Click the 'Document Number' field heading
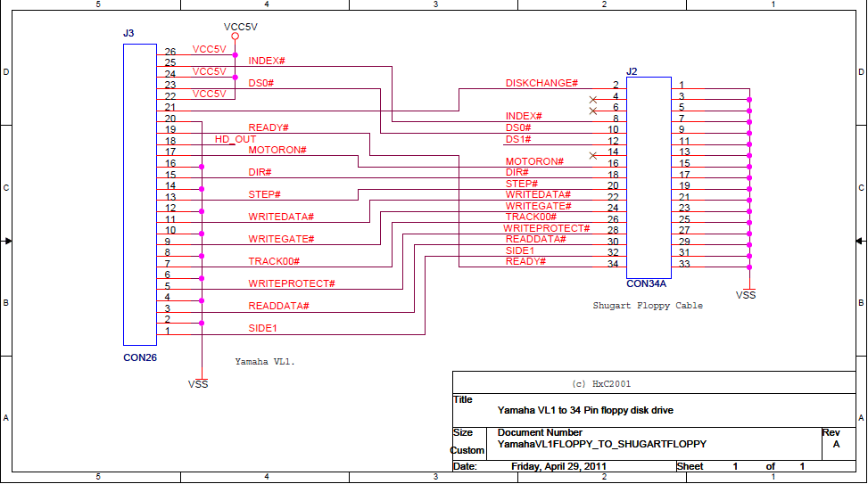868x484 pixels. click(540, 432)
